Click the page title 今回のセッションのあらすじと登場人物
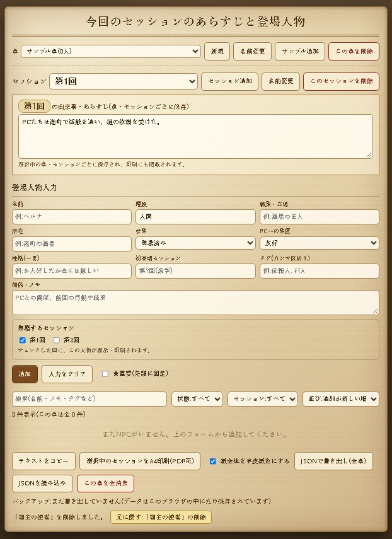392x539 pixels. point(195,21)
